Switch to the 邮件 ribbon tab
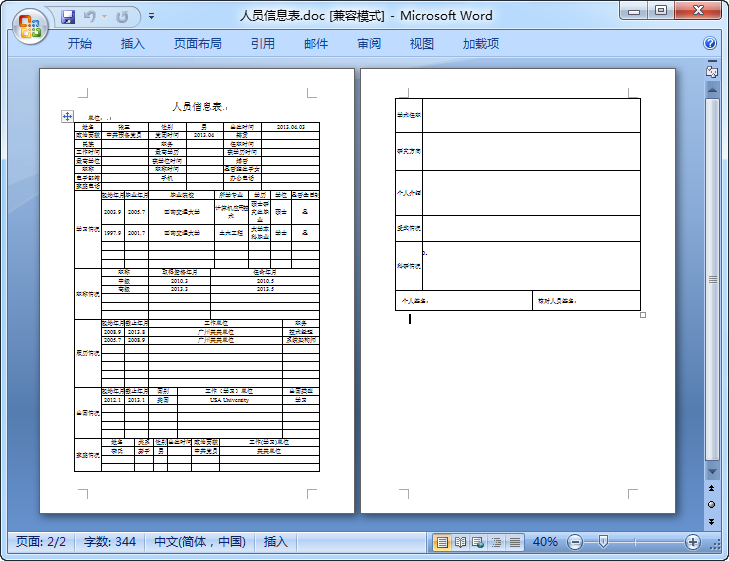The height and width of the screenshot is (561, 729). [x=316, y=44]
